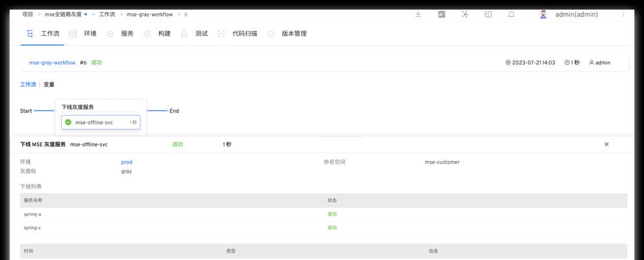Image resolution: width=644 pixels, height=260 pixels.
Task: Click the green success check icon on mse-offline-svc
Action: coord(68,122)
